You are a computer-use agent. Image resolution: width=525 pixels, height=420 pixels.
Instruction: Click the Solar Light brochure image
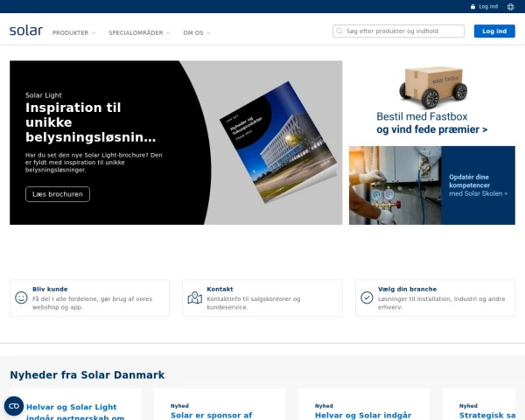click(278, 142)
